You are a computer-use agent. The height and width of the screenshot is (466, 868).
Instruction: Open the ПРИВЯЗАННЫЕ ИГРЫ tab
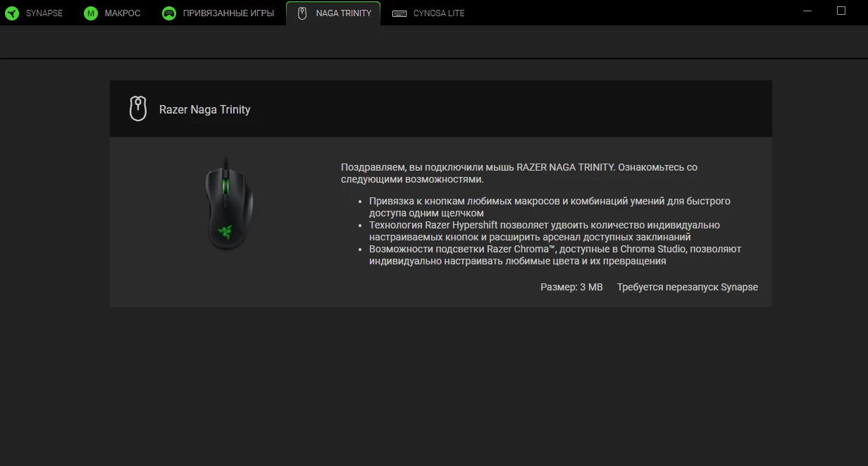pyautogui.click(x=218, y=13)
